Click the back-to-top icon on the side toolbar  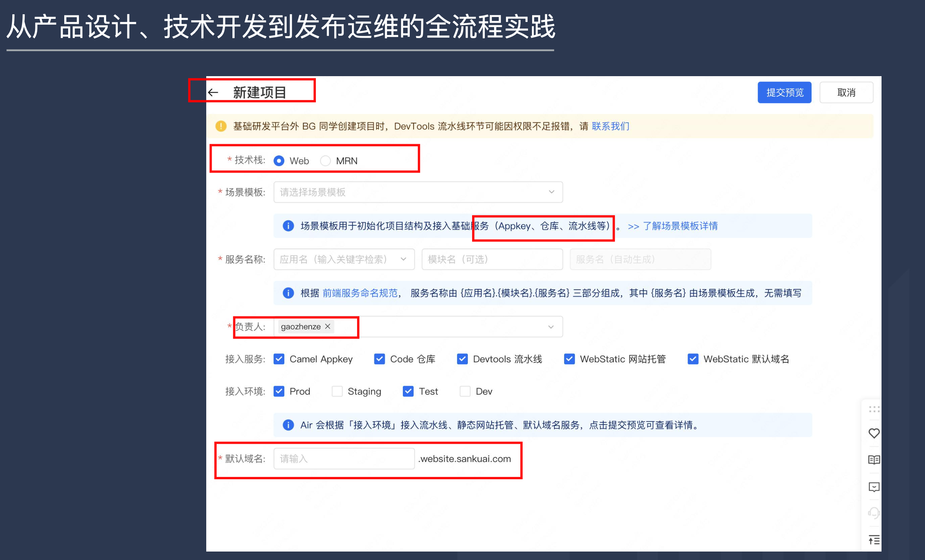pos(874,540)
